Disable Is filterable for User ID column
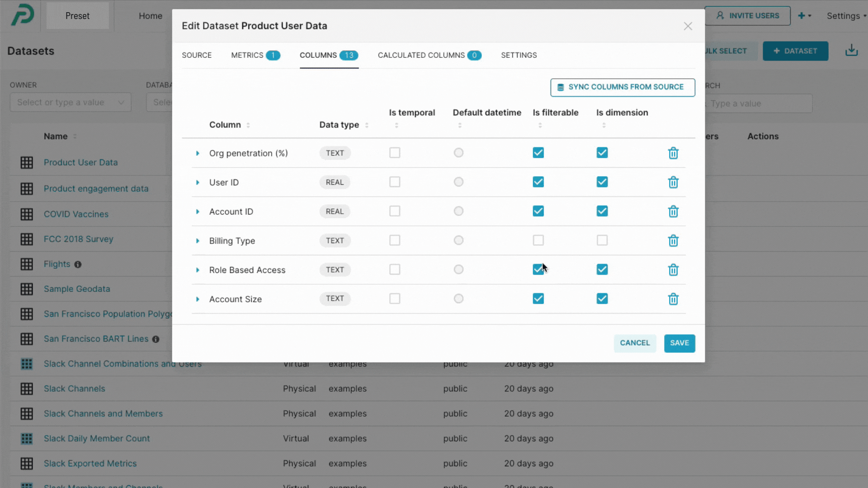Screen dimensions: 868x488 coord(538,182)
